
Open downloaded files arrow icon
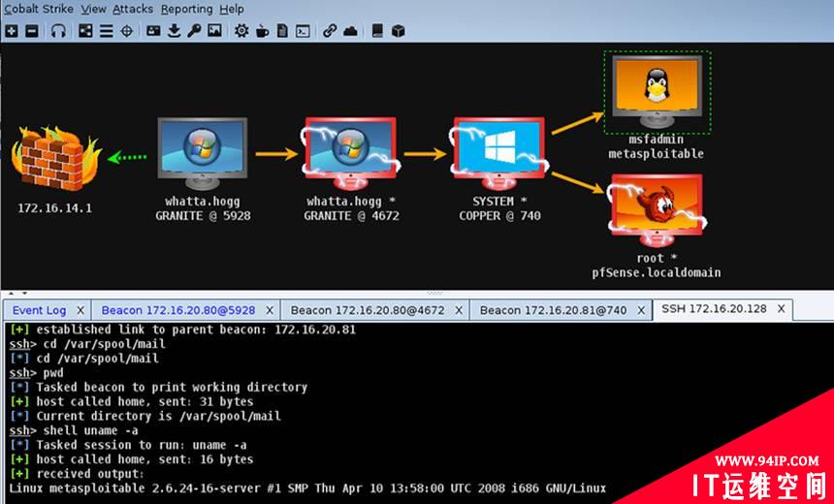coord(174,31)
